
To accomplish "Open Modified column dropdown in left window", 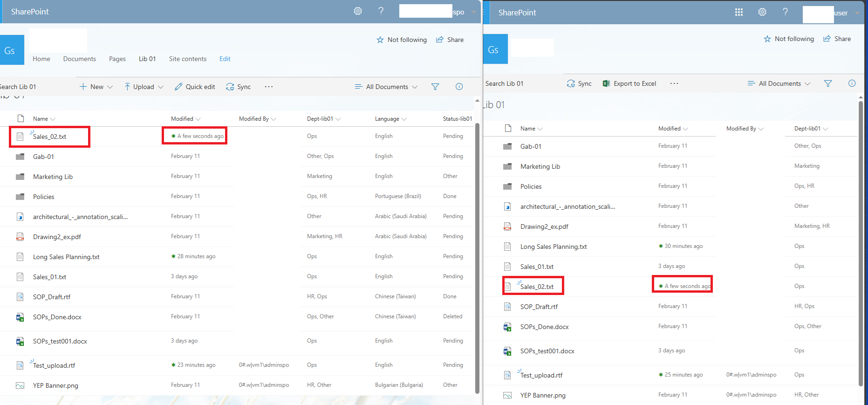I will 186,119.
